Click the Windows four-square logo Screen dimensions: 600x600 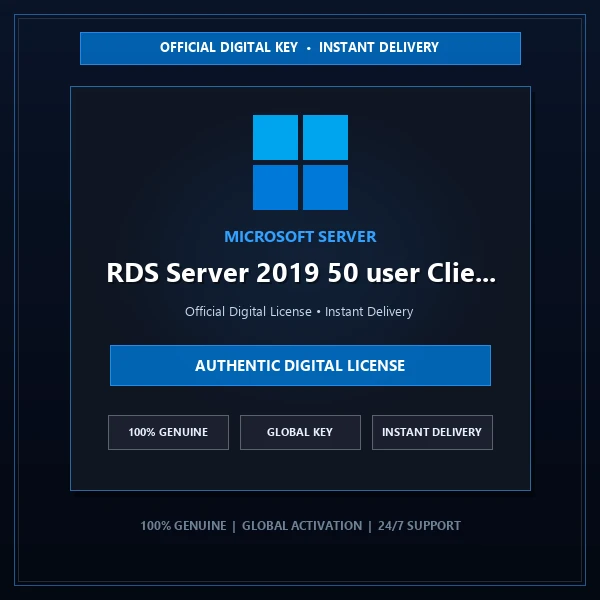pos(300,162)
